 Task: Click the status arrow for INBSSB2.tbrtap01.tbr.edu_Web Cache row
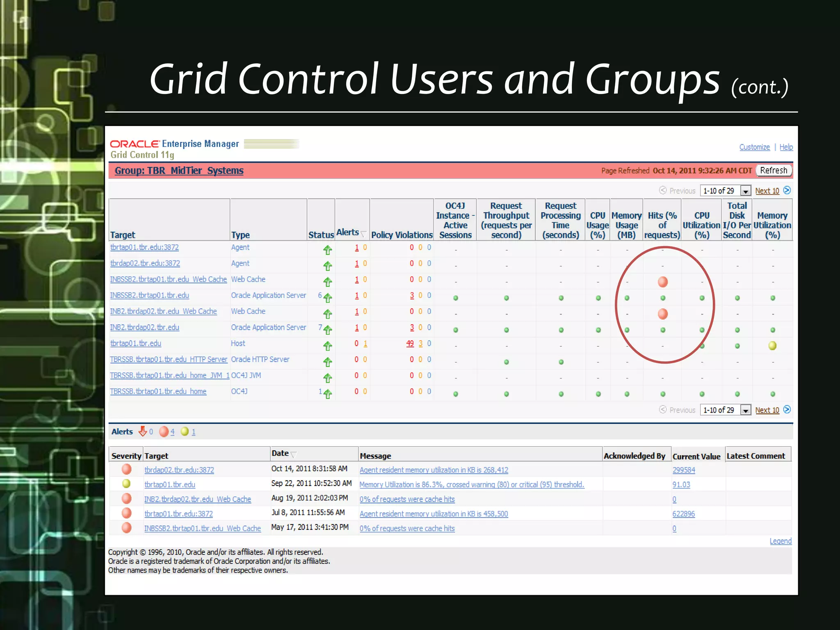click(327, 282)
